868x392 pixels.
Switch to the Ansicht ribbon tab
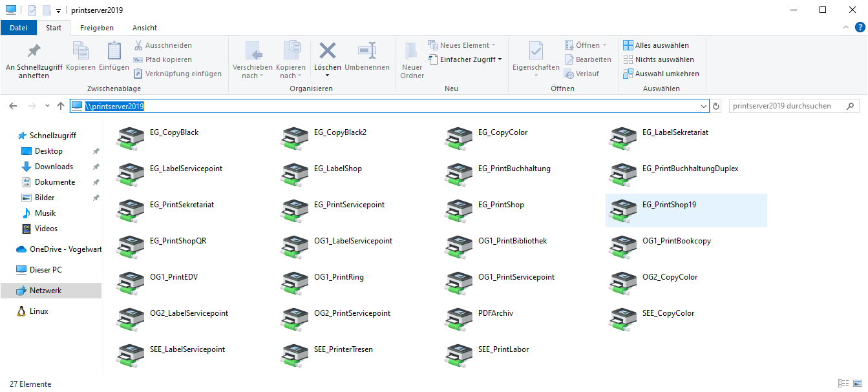pos(143,28)
